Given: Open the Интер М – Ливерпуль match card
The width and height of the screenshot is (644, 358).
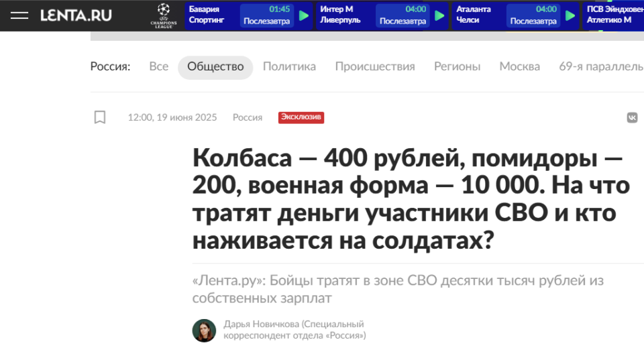Looking at the screenshot, I should [x=382, y=15].
